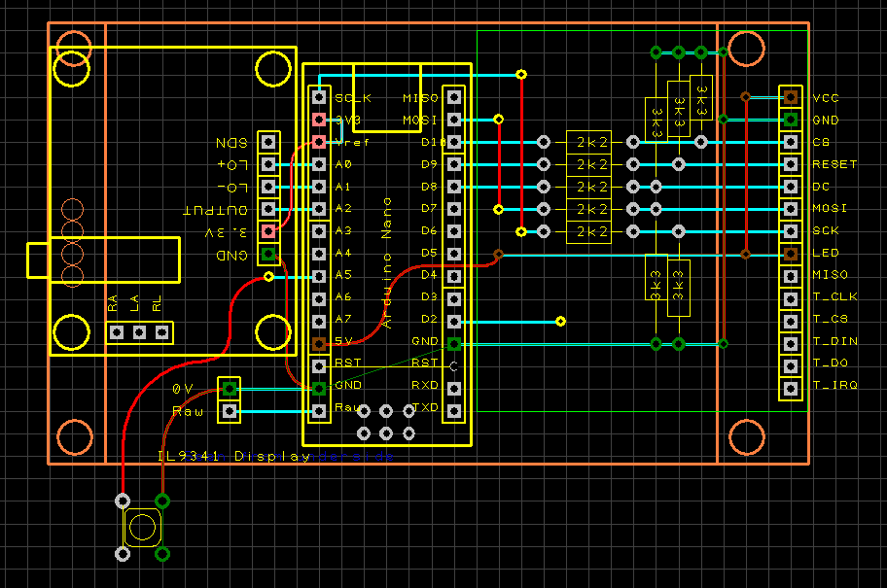
Task: Select the T_CLK label text
Action: tap(834, 296)
